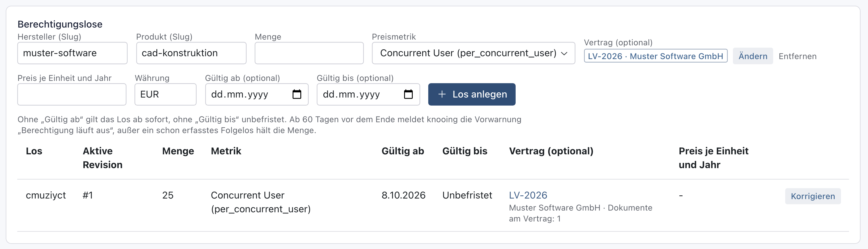
Task: Click Korrigieren for lot cmuziyct
Action: (x=813, y=196)
